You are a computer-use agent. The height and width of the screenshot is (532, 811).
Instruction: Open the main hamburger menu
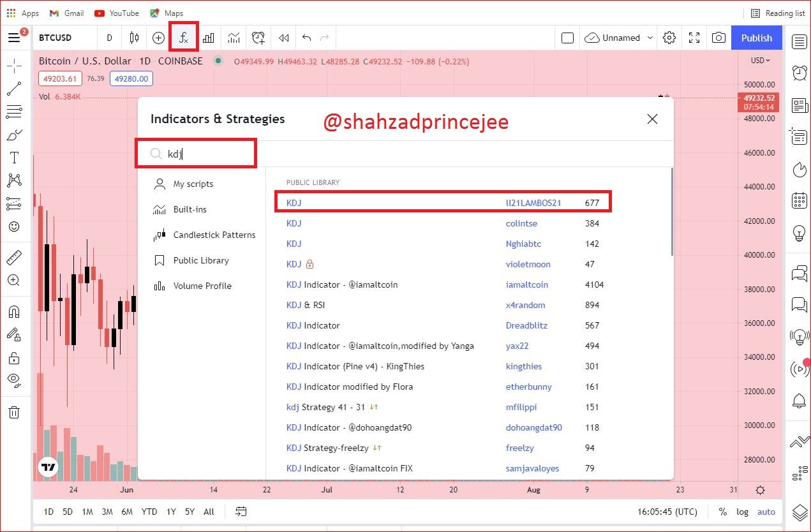pyautogui.click(x=14, y=38)
